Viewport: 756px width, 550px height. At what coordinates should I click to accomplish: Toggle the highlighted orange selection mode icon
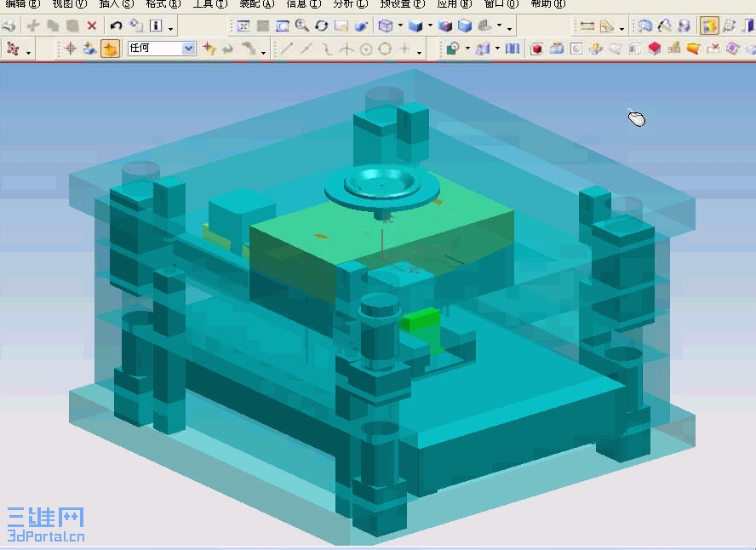(x=110, y=49)
